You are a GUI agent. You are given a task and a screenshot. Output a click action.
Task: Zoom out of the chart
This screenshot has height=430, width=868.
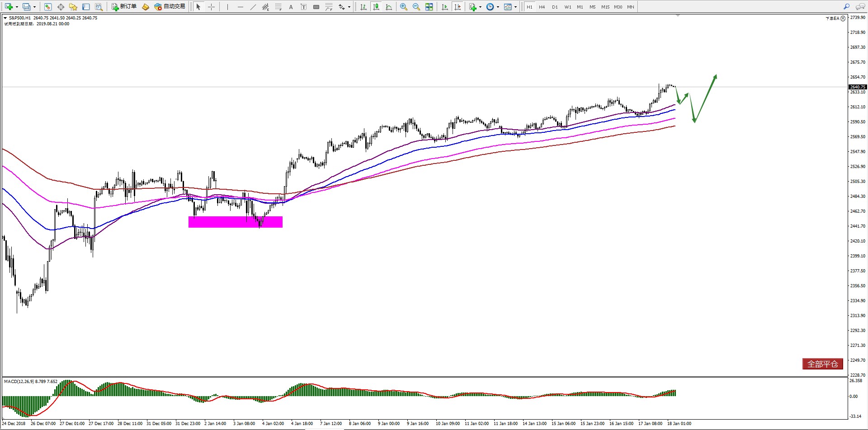416,7
